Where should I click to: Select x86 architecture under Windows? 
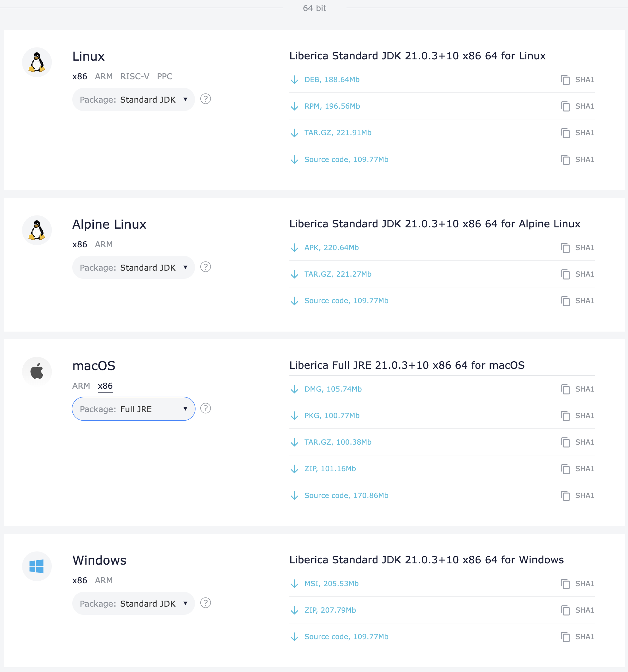pos(80,581)
